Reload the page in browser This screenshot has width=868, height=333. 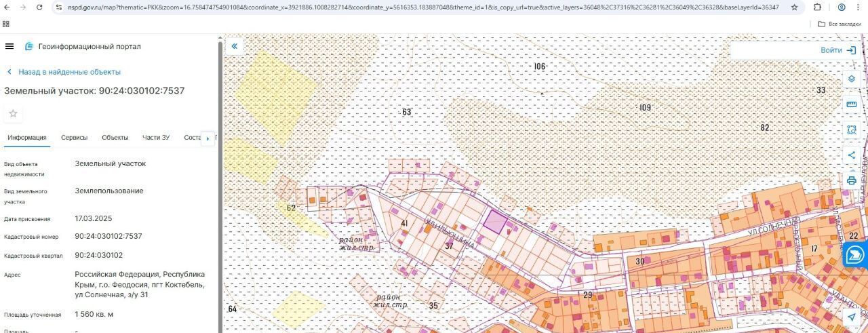pyautogui.click(x=40, y=7)
